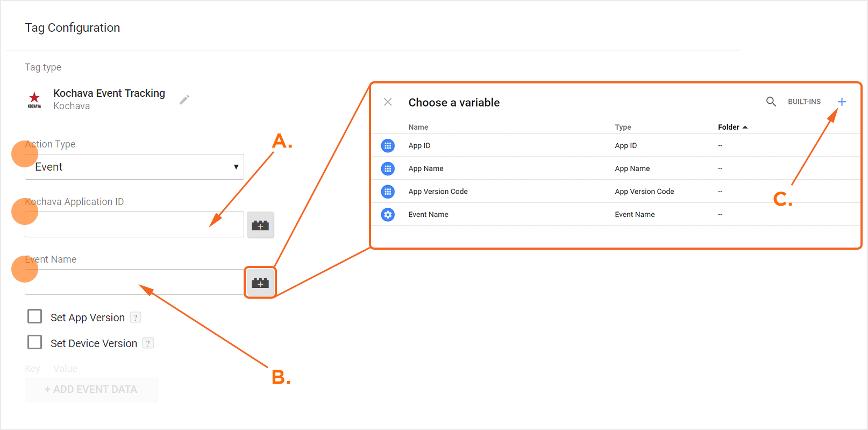Sort variables by Folder column
The width and height of the screenshot is (868, 430).
(x=732, y=127)
